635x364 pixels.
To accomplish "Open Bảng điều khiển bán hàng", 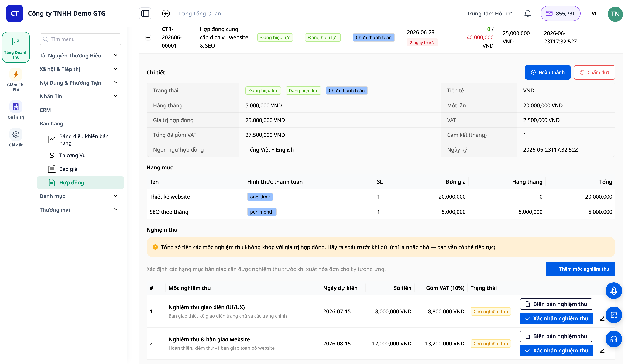I will coord(81,139).
